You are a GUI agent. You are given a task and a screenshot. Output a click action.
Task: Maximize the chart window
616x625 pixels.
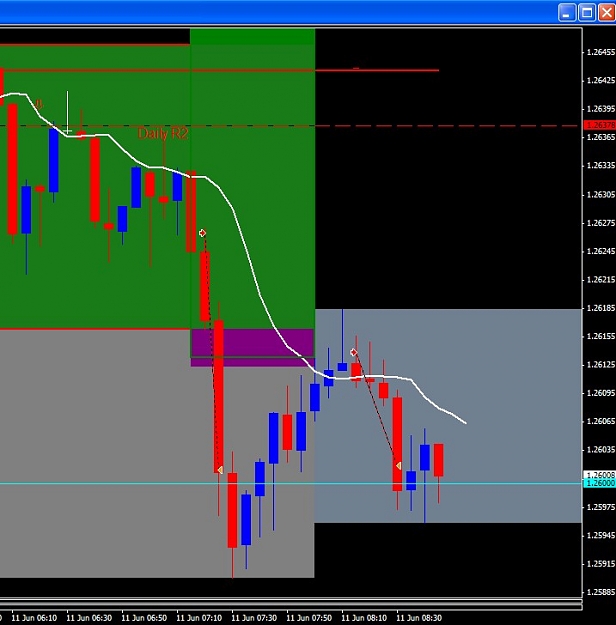click(587, 12)
